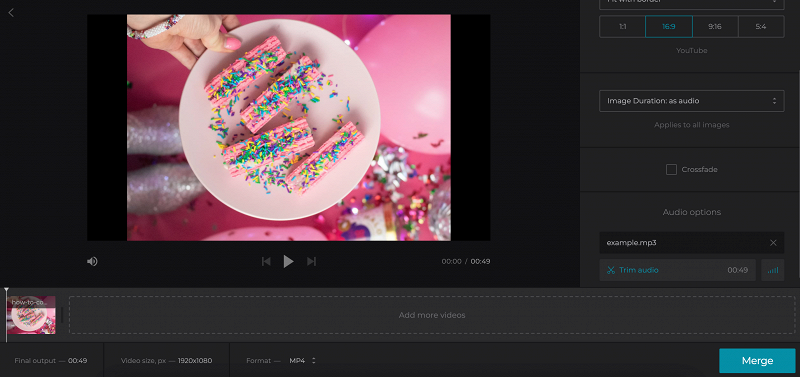The image size is (800, 377).
Task: Click the 1920x1080 video size value
Action: pyautogui.click(x=195, y=361)
